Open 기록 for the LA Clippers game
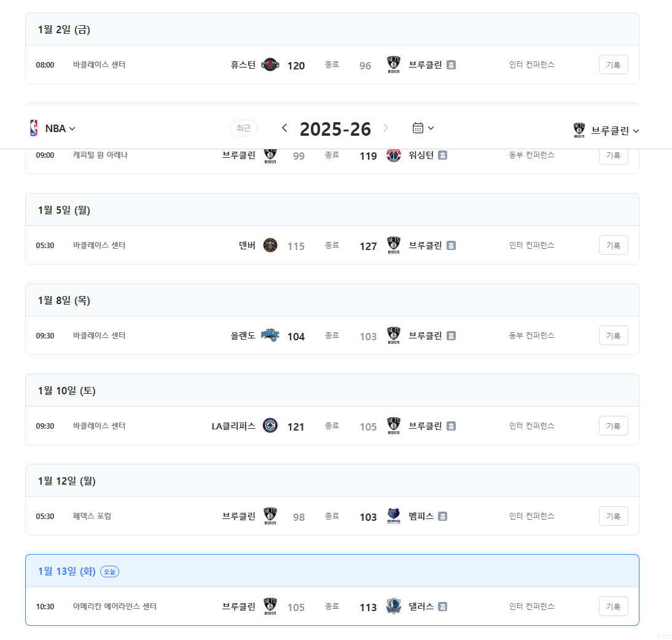Screen dimensions: 672x640 pos(613,426)
